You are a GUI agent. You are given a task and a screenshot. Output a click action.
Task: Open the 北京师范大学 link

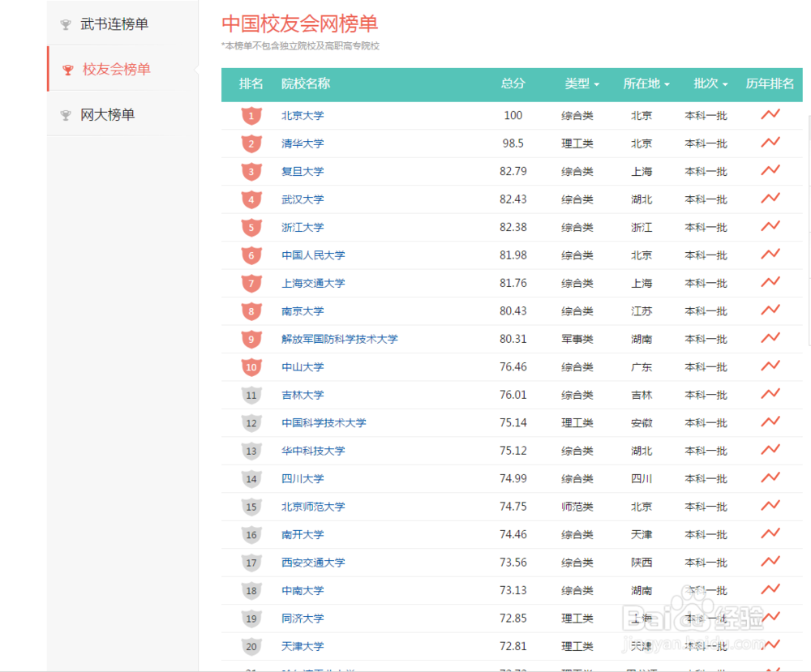pyautogui.click(x=313, y=507)
